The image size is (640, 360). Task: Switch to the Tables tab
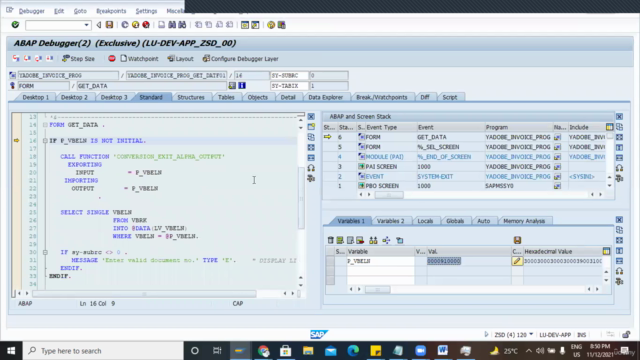(x=226, y=97)
